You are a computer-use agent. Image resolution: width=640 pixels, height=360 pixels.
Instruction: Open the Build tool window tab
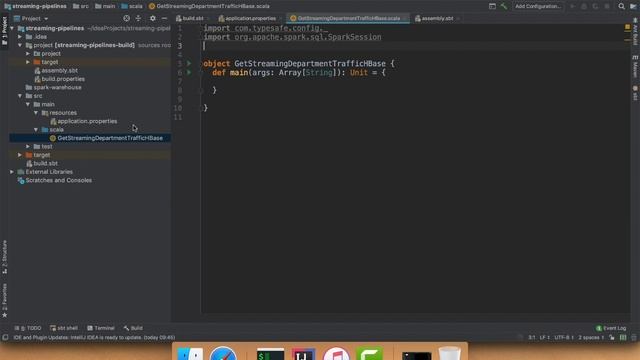tap(133, 328)
